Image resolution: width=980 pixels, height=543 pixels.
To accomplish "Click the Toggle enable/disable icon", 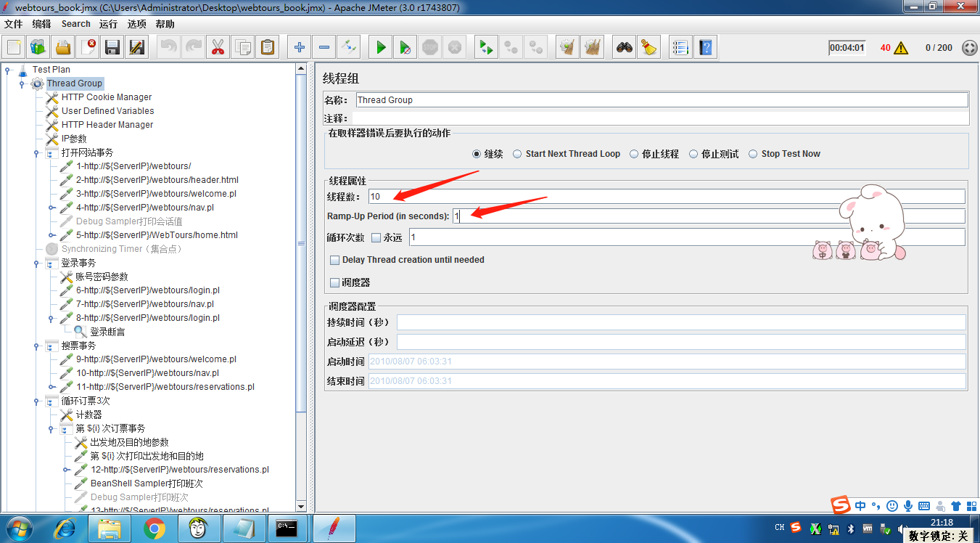I will tap(349, 48).
